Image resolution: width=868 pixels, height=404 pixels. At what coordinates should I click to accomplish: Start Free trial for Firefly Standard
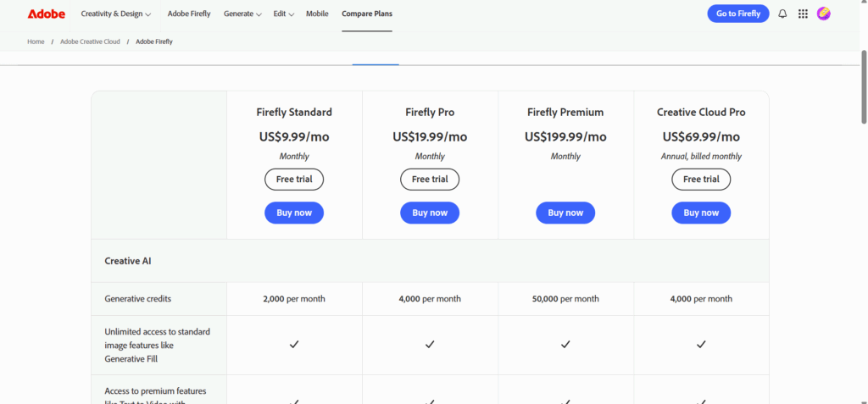[294, 180]
